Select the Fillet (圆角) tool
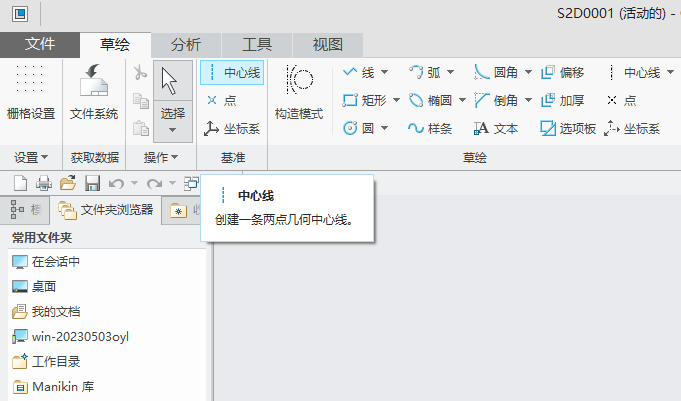The height and width of the screenshot is (401, 681). 496,73
